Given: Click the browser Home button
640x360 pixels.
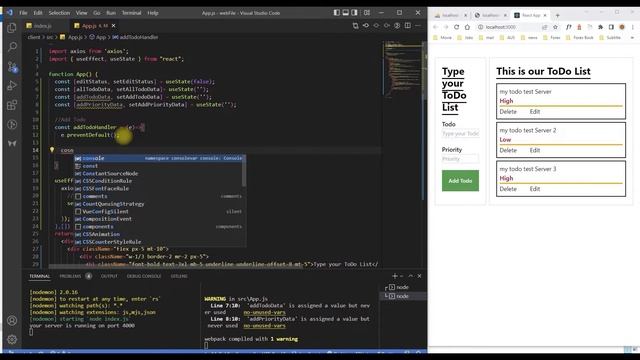Looking at the screenshot, I should (x=467, y=27).
